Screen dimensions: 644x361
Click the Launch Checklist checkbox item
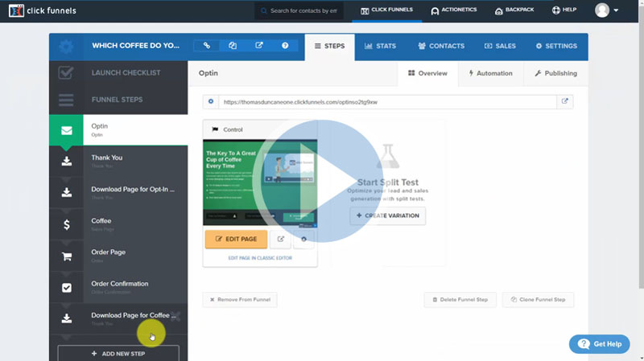coord(118,73)
